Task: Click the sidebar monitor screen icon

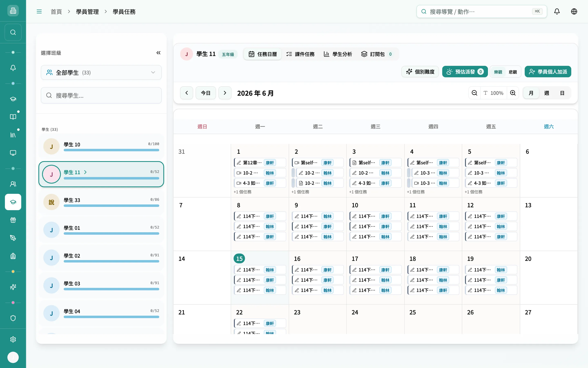Action: 13,153
